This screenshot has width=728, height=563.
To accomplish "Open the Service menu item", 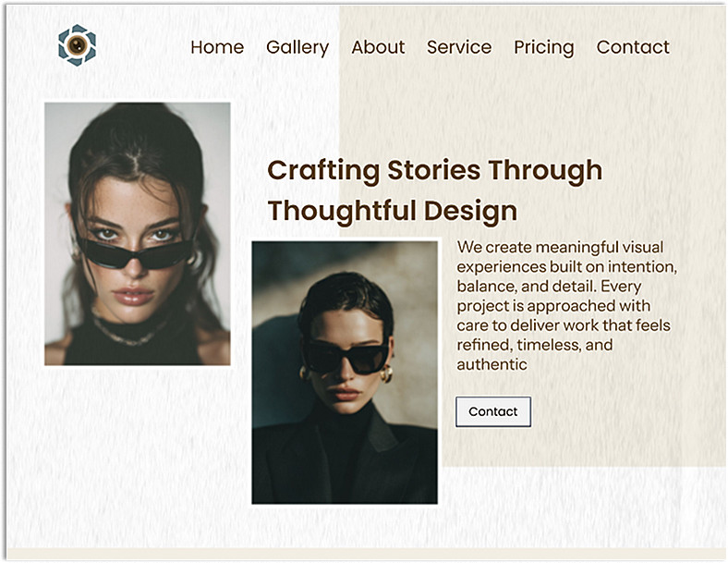I will [459, 47].
